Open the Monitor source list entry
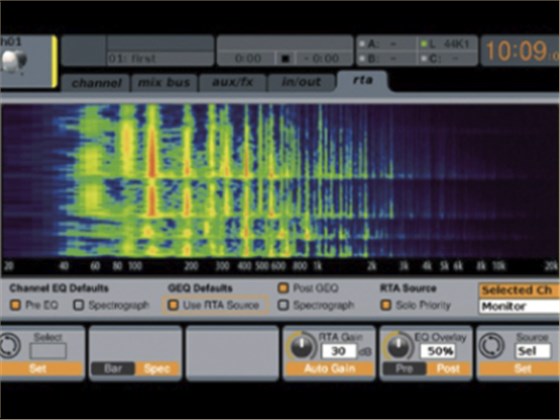This screenshot has width=560, height=420. tap(519, 306)
